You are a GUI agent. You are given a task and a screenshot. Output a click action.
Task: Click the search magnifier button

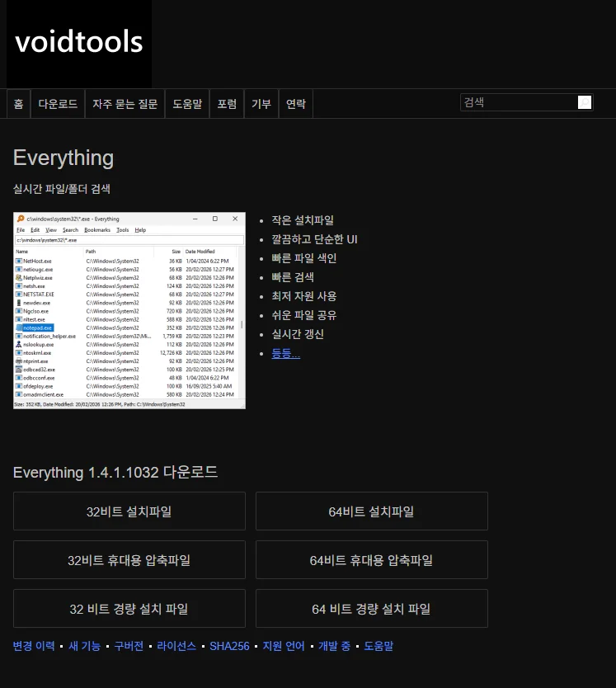click(x=585, y=102)
